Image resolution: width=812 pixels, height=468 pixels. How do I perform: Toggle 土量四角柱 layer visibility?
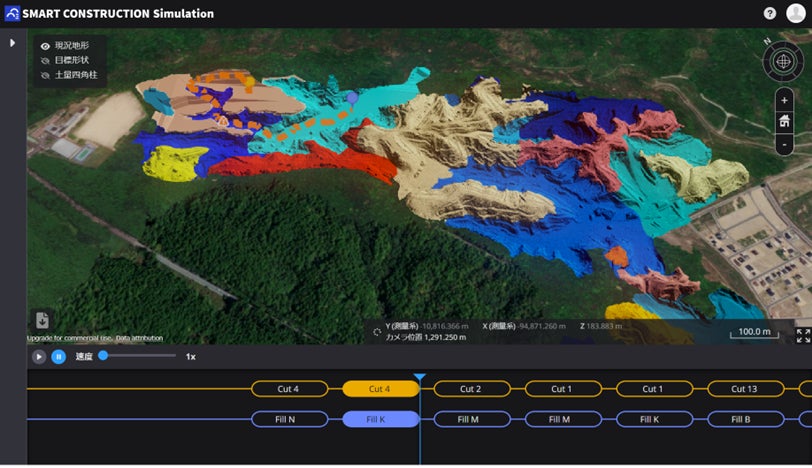(x=45, y=76)
